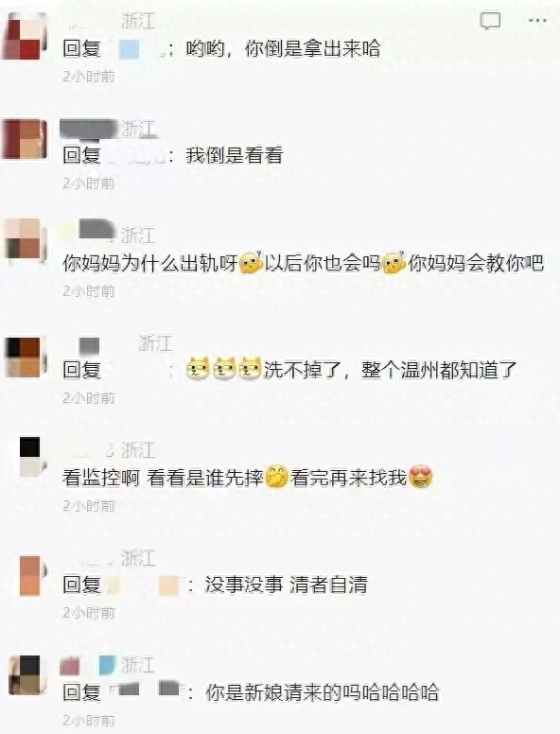Open replied-to username before 没事没事 清者自清
This screenshot has width=560, height=734.
(144, 585)
